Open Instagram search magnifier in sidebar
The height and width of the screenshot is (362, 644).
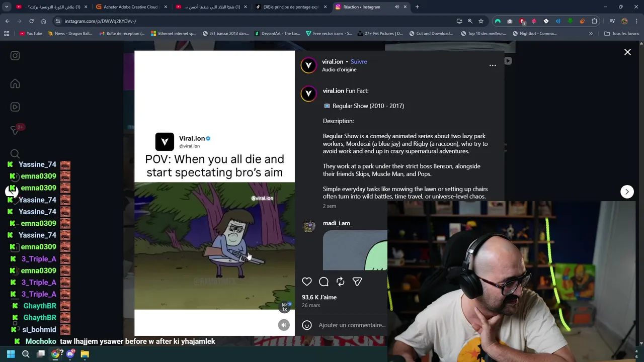[x=15, y=154]
